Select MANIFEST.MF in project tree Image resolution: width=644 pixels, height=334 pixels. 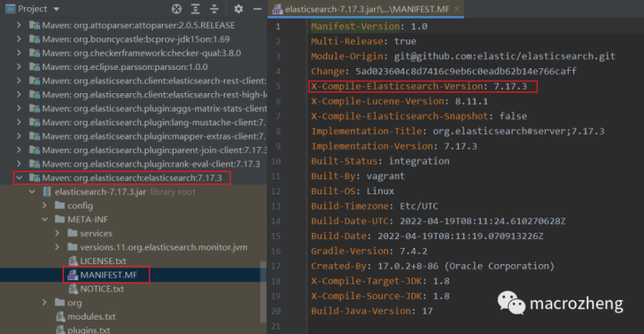click(109, 275)
